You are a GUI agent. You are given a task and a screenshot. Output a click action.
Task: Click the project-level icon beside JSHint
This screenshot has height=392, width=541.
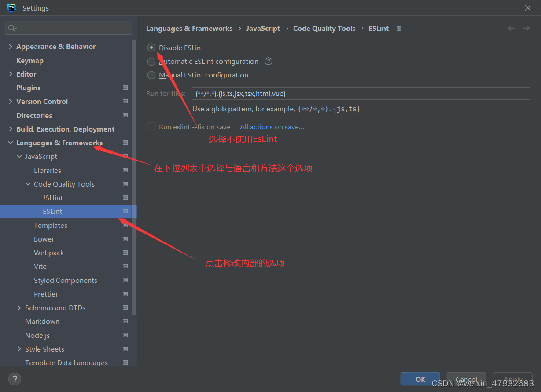tap(125, 198)
